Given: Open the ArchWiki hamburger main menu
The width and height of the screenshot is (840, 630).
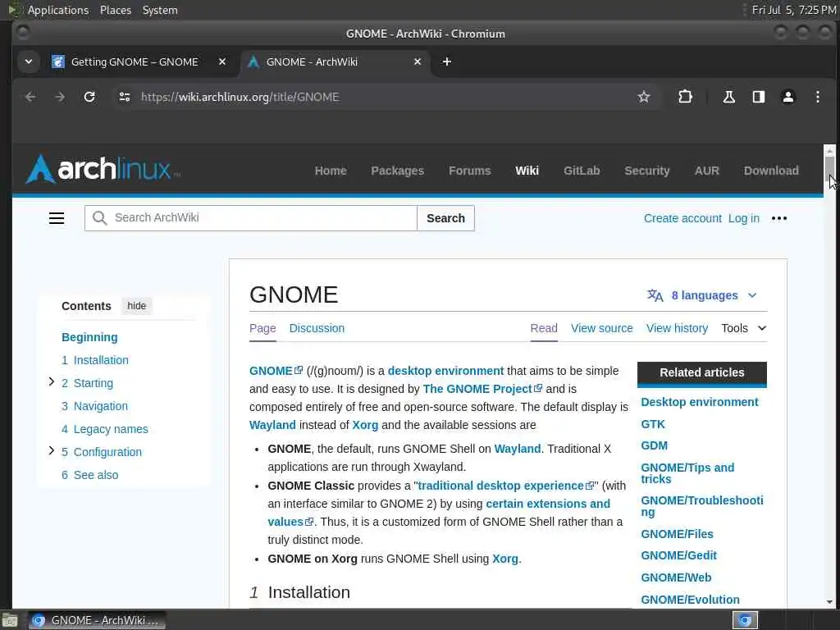Looking at the screenshot, I should point(57,218).
